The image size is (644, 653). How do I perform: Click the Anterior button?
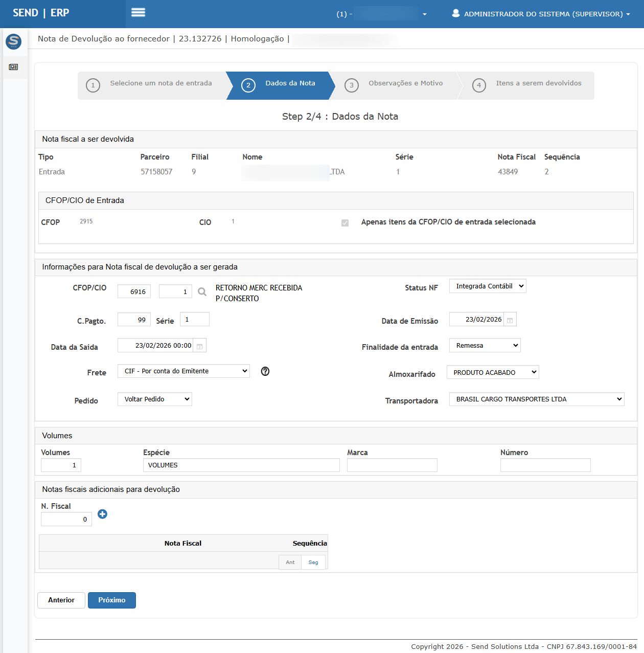[61, 600]
